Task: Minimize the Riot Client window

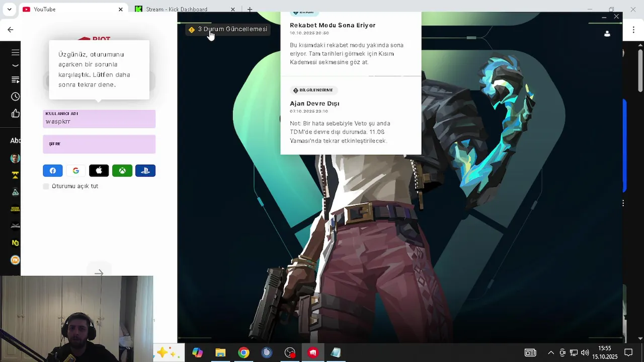Action: point(604,17)
